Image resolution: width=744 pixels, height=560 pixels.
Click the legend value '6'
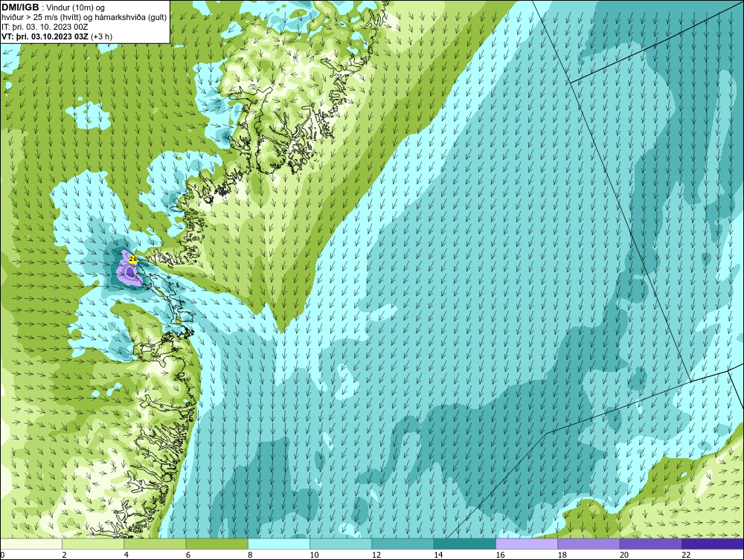pos(188,556)
